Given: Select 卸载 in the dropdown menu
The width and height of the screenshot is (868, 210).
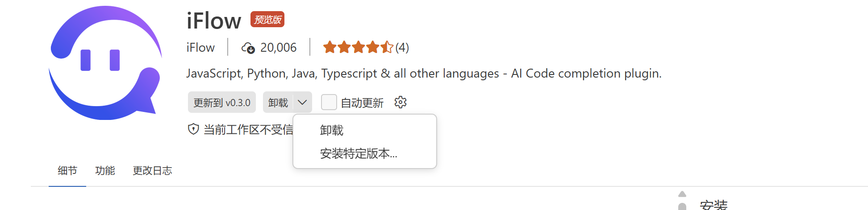Looking at the screenshot, I should coord(332,130).
